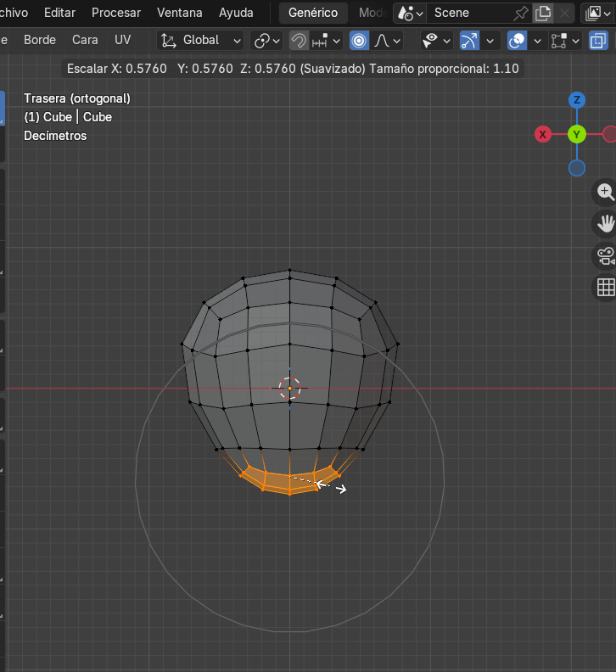Viewport: 616px width, 672px height.
Task: Toggle show overlays button
Action: point(515,41)
